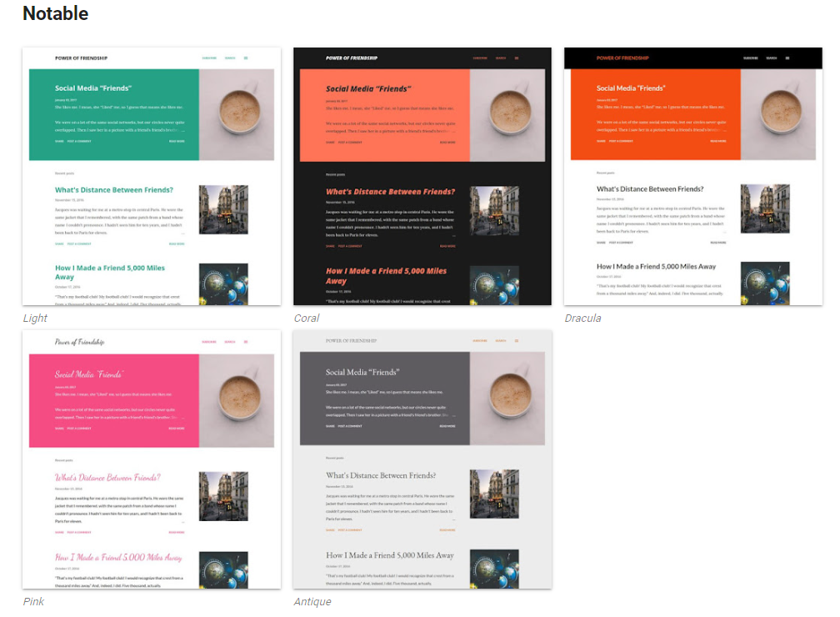Viewport: 840px width, 617px height.
Task: Select the Light theme label
Action: click(x=35, y=319)
